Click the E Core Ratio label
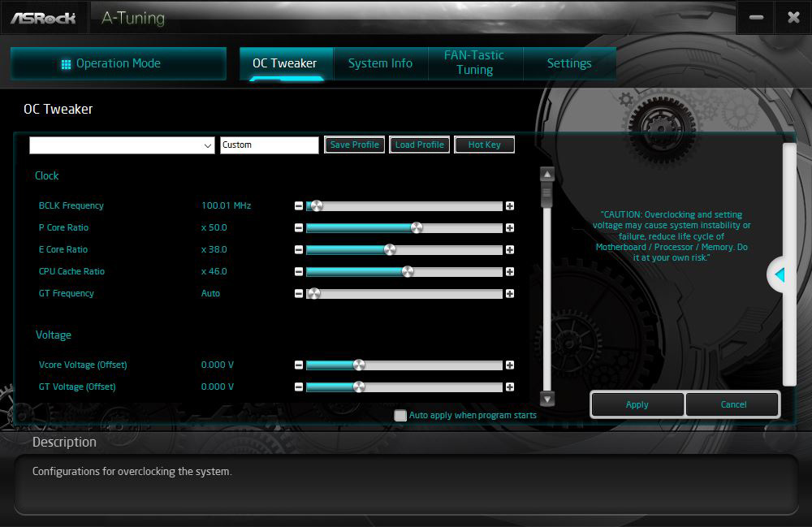The height and width of the screenshot is (527, 812). [63, 249]
